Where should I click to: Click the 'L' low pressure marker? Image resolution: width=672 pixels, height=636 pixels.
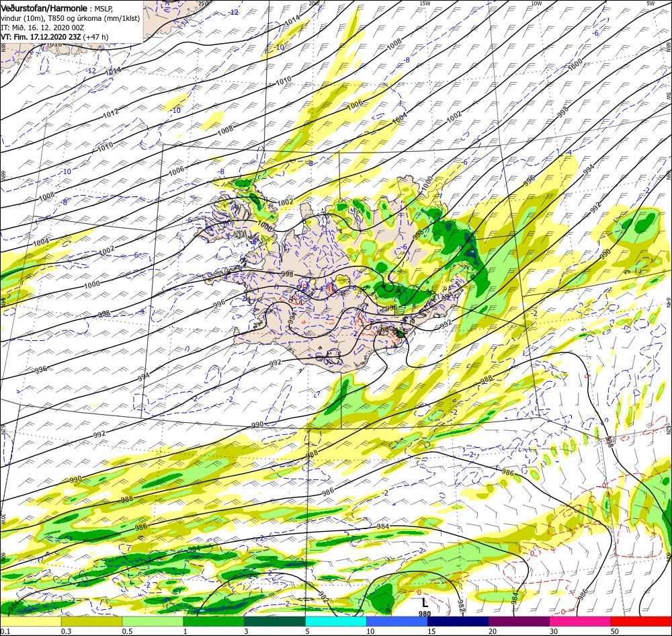(425, 603)
